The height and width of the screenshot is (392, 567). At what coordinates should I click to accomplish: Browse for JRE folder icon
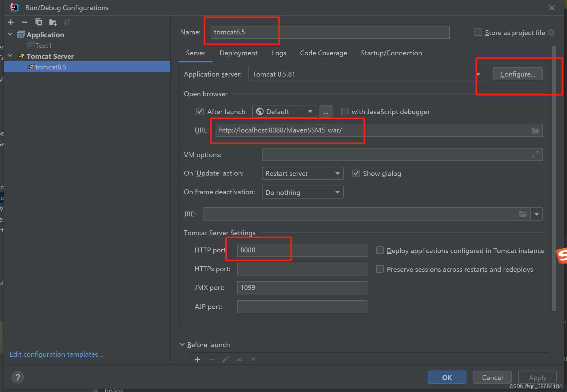pos(523,214)
